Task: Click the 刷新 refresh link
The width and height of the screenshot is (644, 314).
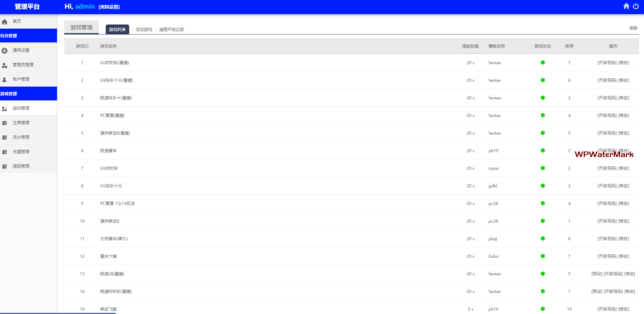Action: coord(633,28)
